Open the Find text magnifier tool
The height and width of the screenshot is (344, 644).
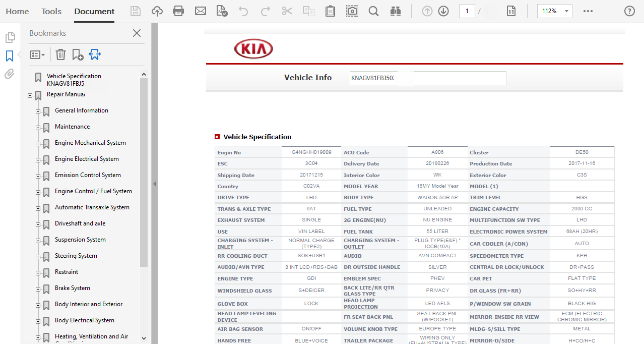373,11
